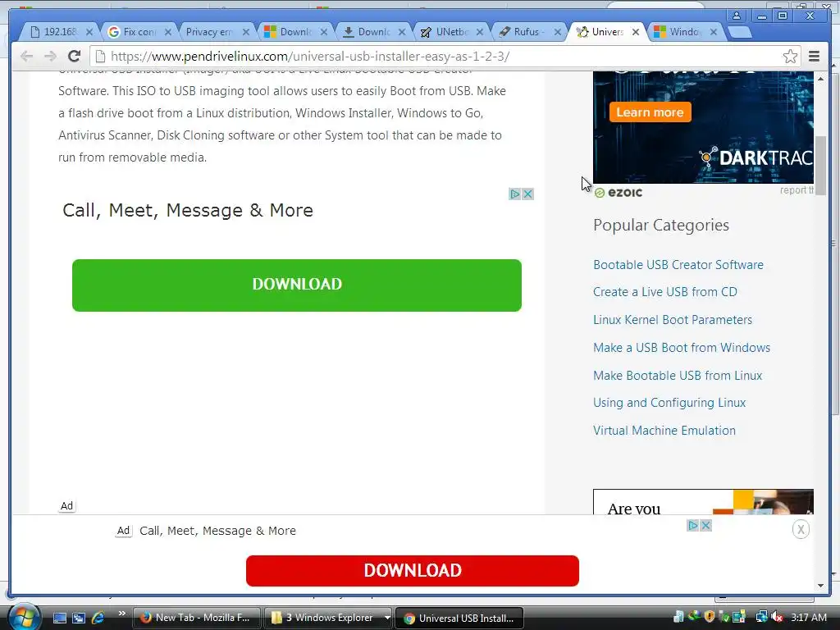Open the Chrome hamburger menu
Image resolution: width=840 pixels, height=630 pixels.
click(x=814, y=57)
